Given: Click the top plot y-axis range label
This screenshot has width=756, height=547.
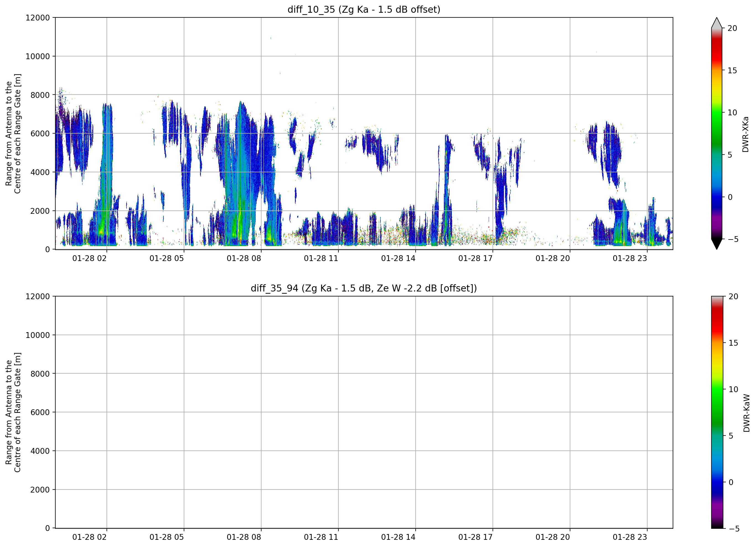Looking at the screenshot, I should (13, 134).
